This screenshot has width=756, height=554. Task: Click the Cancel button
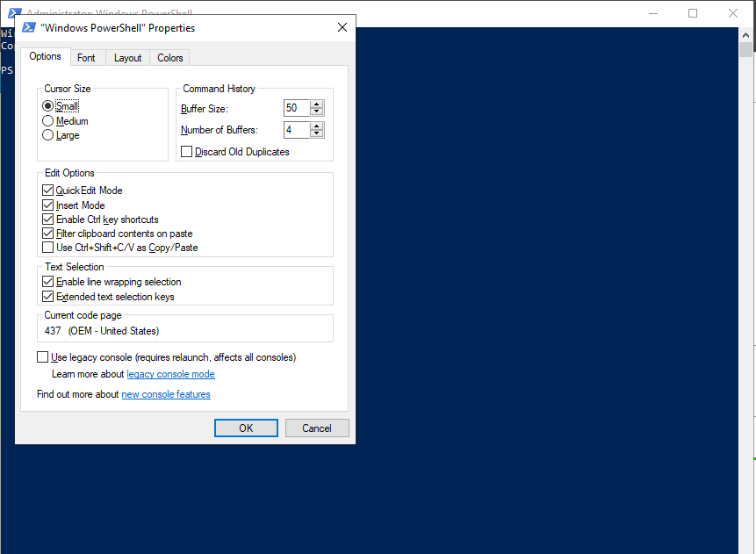pos(317,428)
